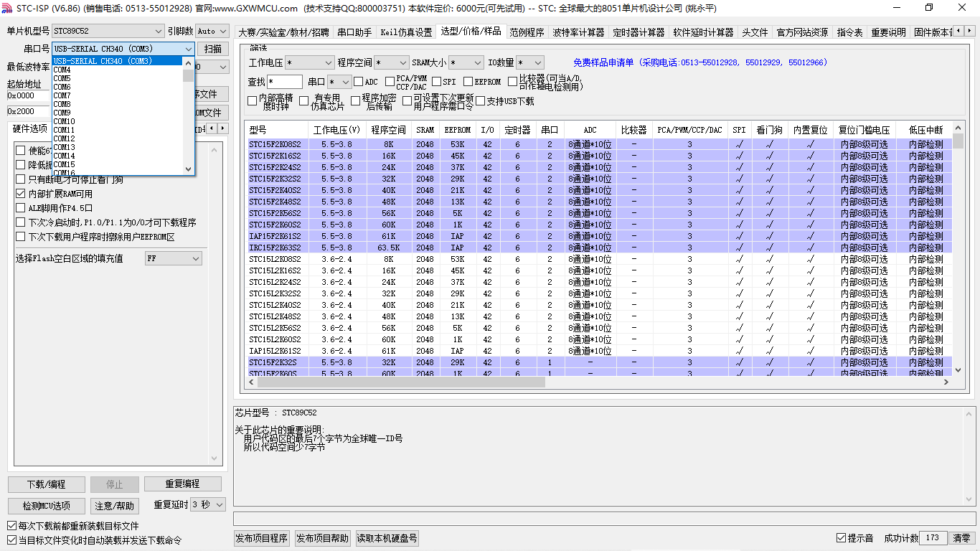The width and height of the screenshot is (980, 551).
Task: Click the COM port list scrollbar thumb
Action: click(189, 75)
